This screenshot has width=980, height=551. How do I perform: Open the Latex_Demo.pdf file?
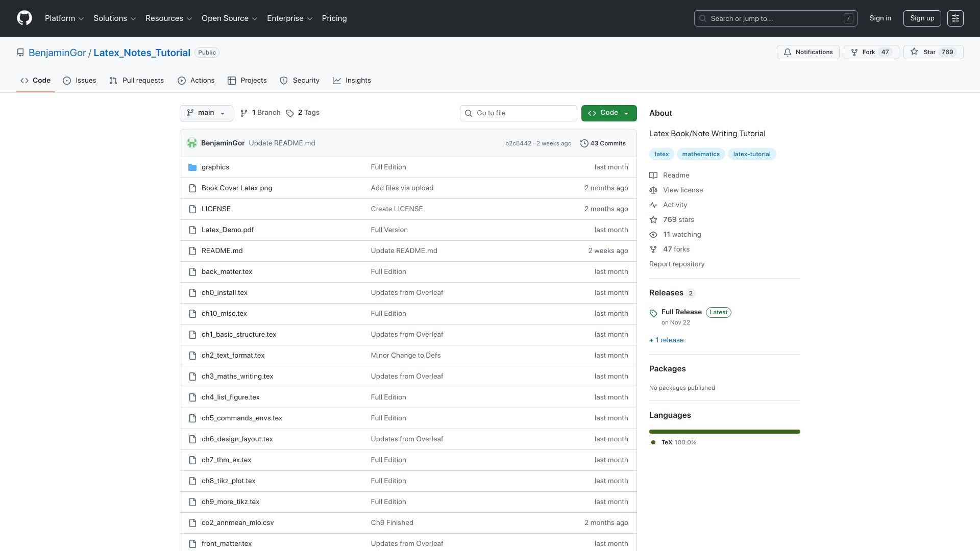click(228, 230)
